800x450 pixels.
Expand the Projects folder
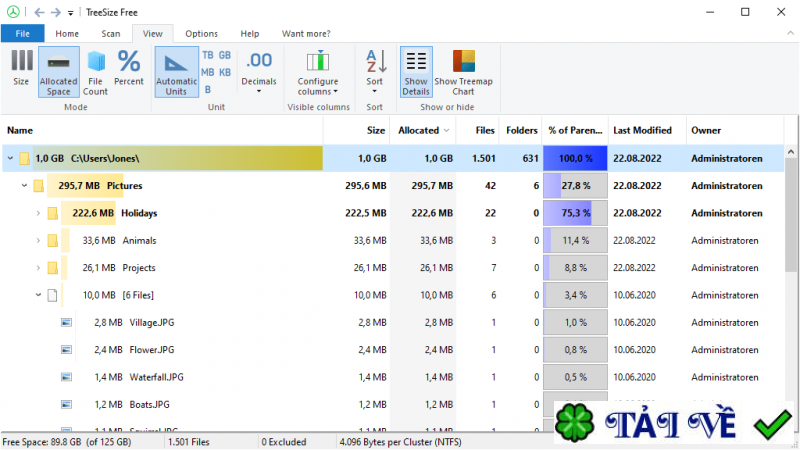[38, 268]
